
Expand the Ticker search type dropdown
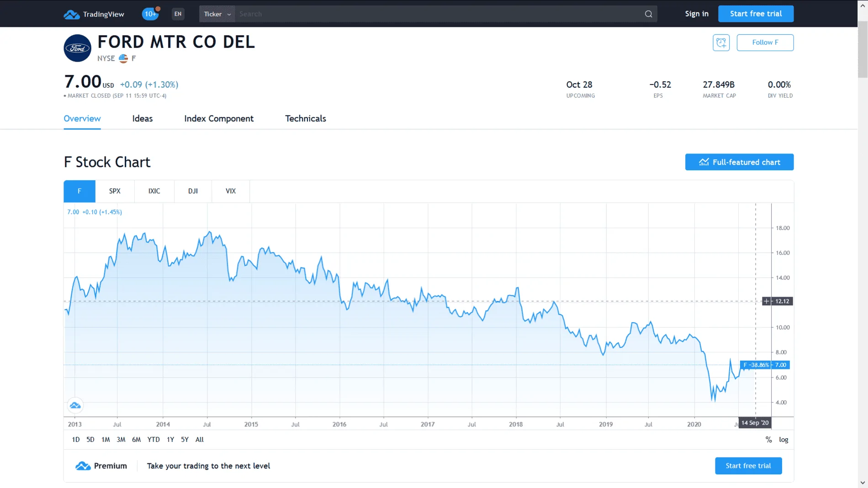217,14
